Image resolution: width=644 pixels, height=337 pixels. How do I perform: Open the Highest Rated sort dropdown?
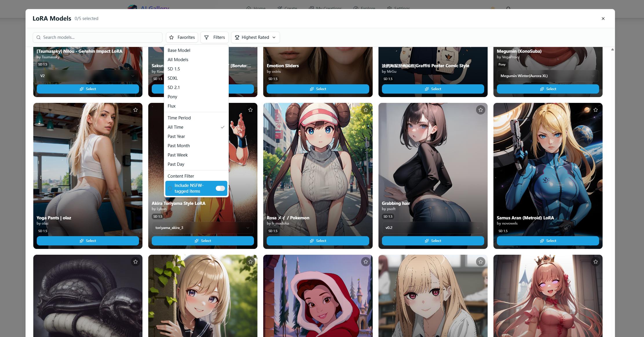coord(255,37)
